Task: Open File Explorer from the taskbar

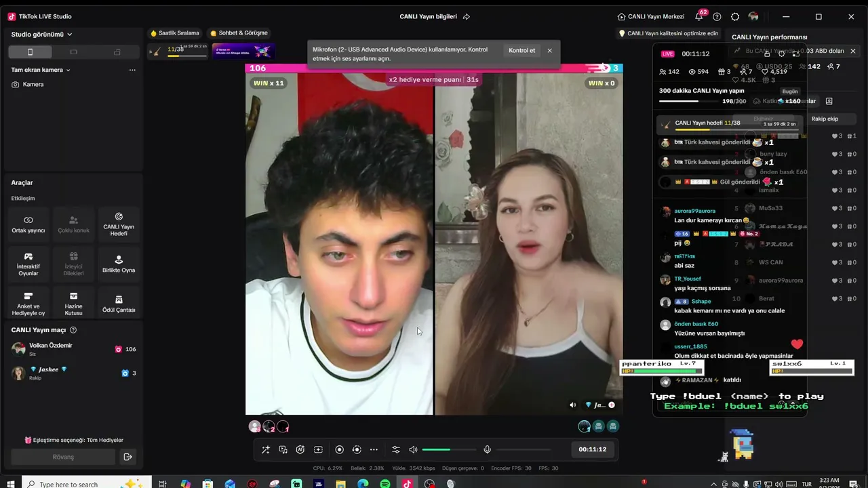Action: pos(341,484)
